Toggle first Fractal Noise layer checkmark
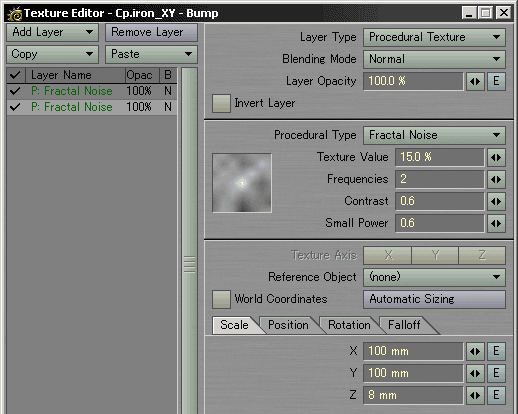Image resolution: width=518 pixels, height=414 pixels. pos(15,91)
